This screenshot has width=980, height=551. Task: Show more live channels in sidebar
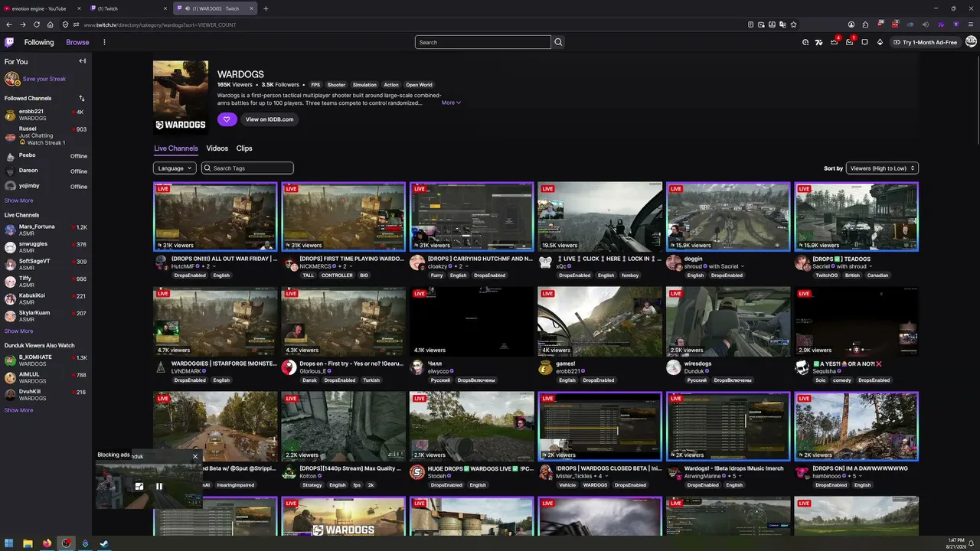pyautogui.click(x=19, y=331)
